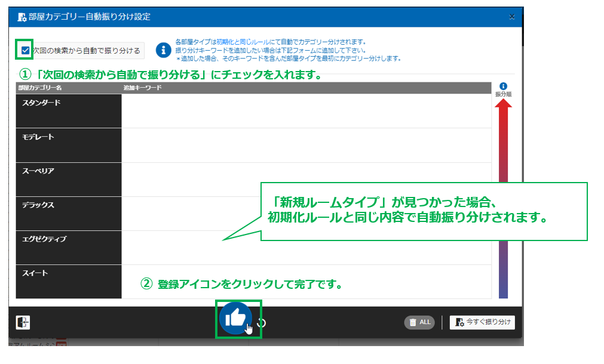The image size is (604, 364).
Task: Click the スーペリア keyword input field
Action: [x=306, y=179]
